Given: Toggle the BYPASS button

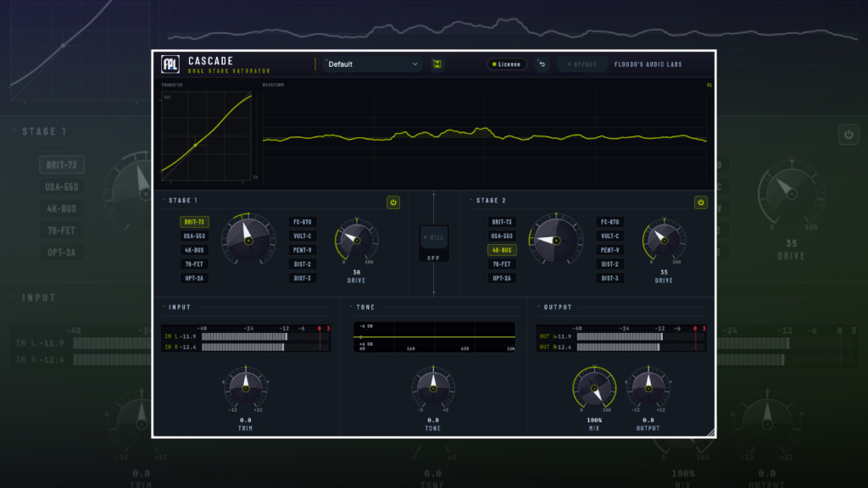Looking at the screenshot, I should [581, 64].
